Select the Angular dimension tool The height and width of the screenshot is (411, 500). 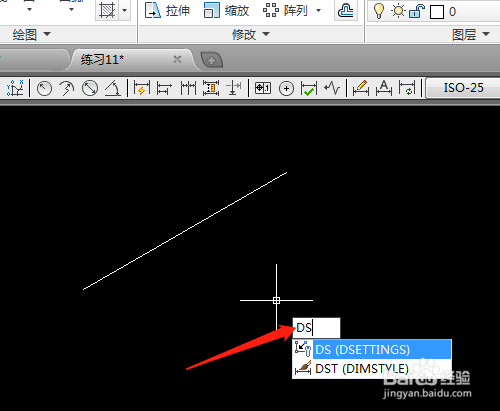pos(113,88)
